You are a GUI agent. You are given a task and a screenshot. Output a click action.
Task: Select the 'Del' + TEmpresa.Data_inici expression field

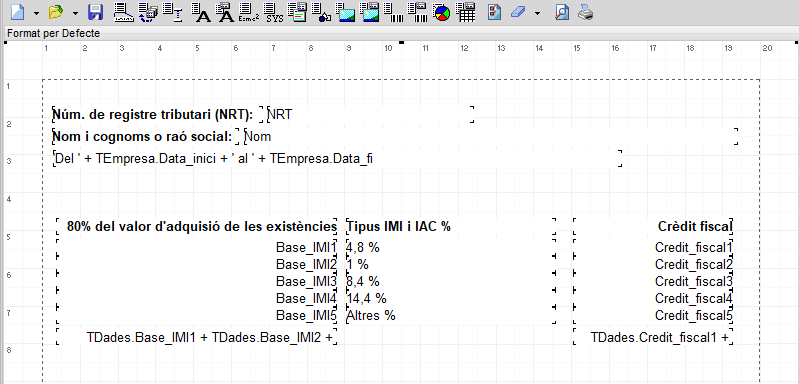338,158
